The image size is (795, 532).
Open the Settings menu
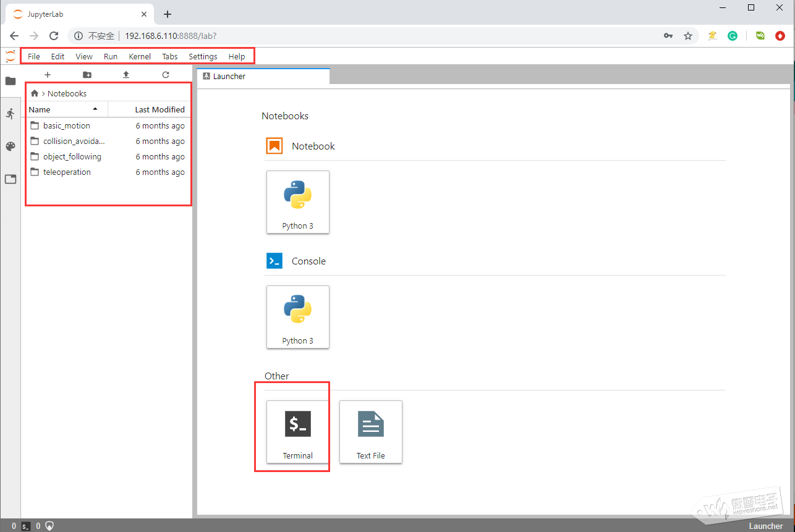click(x=203, y=56)
